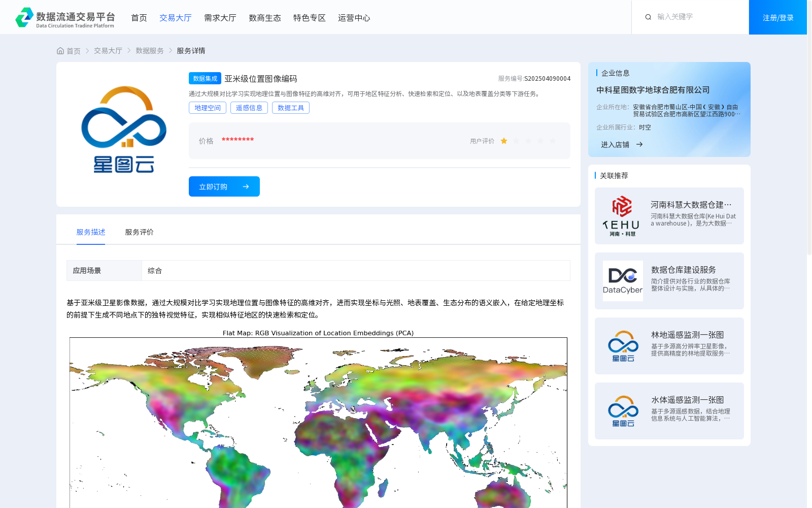
Task: Click the page vertical scrollbar
Action: (x=809, y=127)
